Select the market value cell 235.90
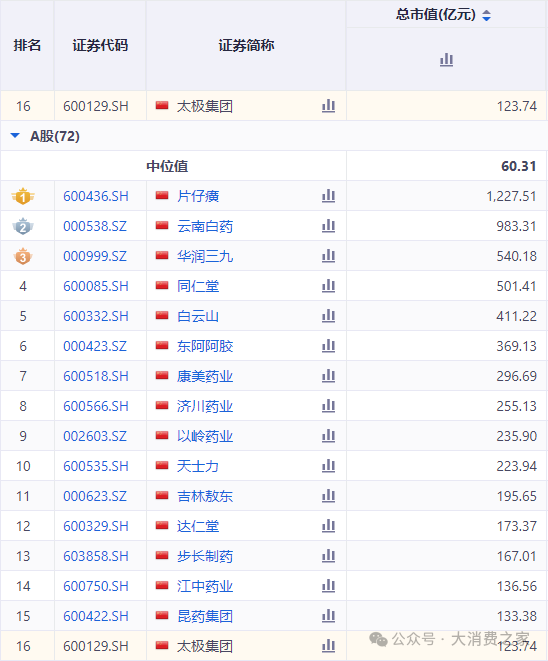The height and width of the screenshot is (661, 548). pyautogui.click(x=516, y=436)
